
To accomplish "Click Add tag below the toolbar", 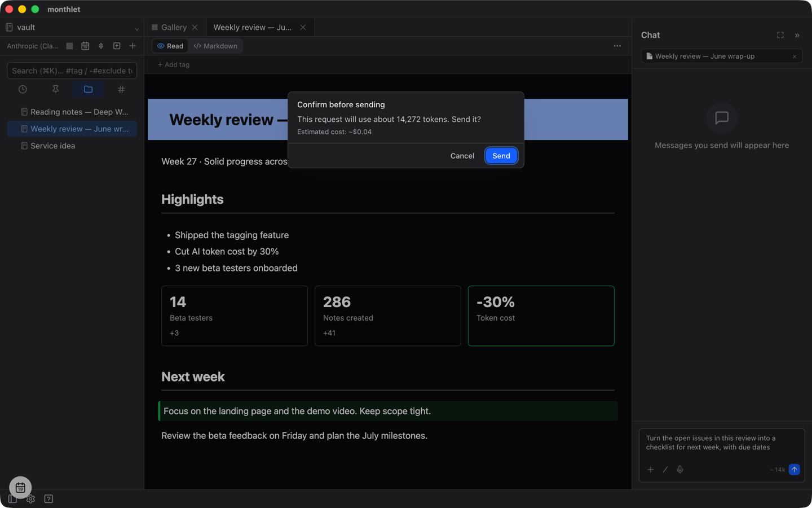I will 174,65.
